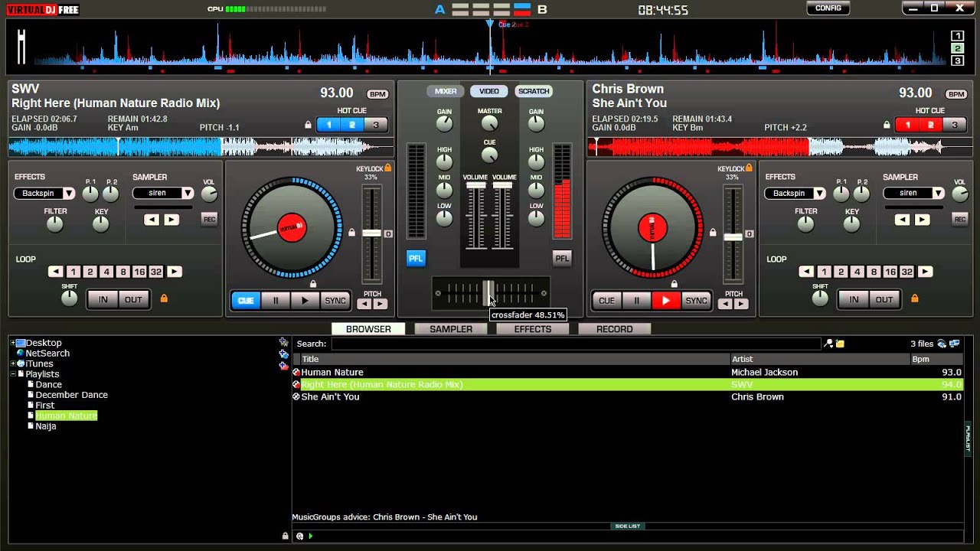Expand the Desktop tree node
The width and height of the screenshot is (980, 551).
pos(13,343)
